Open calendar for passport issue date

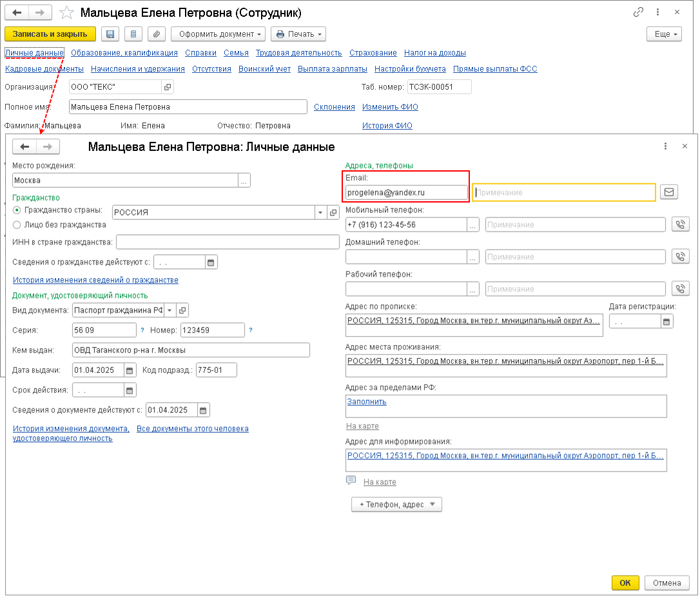coord(130,370)
